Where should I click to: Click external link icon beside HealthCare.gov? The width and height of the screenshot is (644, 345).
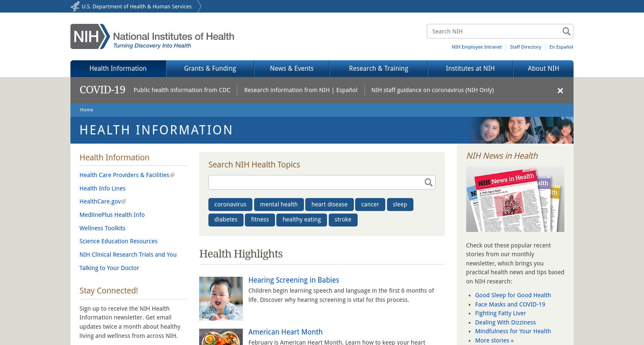[x=124, y=201]
